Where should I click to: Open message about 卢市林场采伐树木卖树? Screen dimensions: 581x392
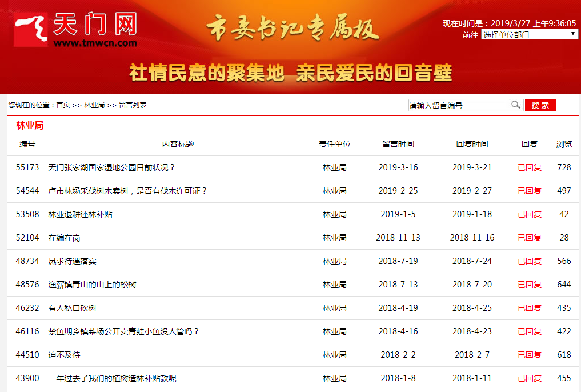click(x=127, y=191)
